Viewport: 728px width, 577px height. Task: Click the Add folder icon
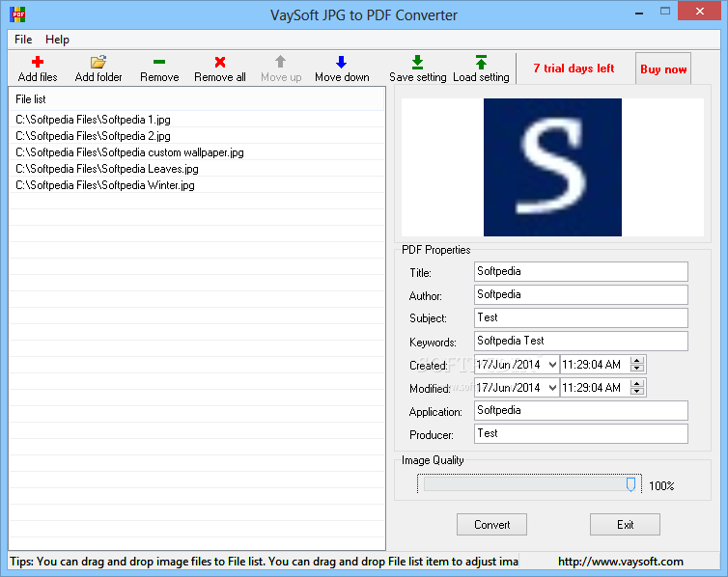(x=98, y=62)
